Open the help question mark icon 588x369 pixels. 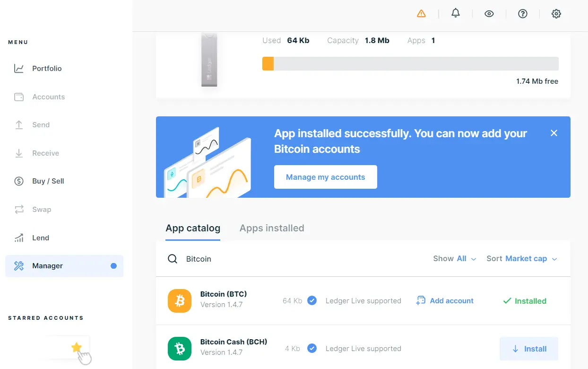tap(523, 14)
